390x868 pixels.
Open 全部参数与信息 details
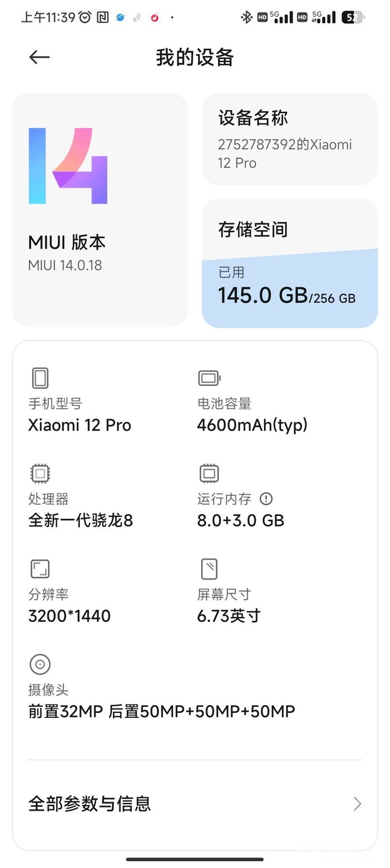tap(90, 804)
